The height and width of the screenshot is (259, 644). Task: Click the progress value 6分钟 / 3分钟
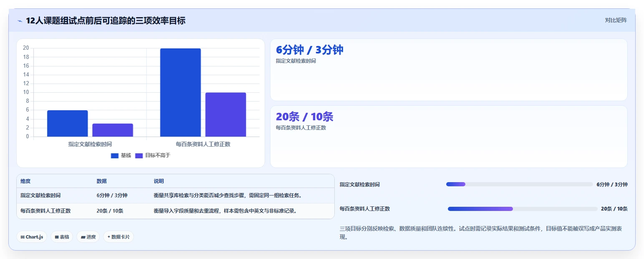(x=612, y=185)
